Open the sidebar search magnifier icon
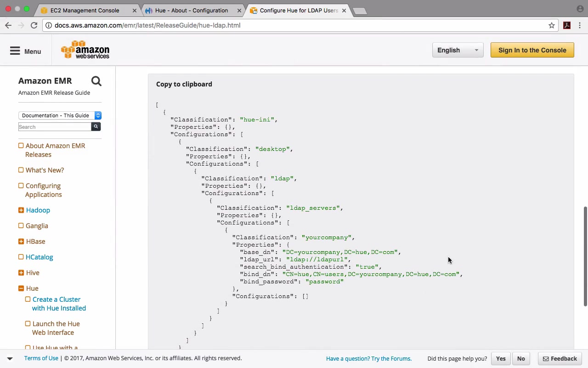This screenshot has height=368, width=588. [96, 81]
